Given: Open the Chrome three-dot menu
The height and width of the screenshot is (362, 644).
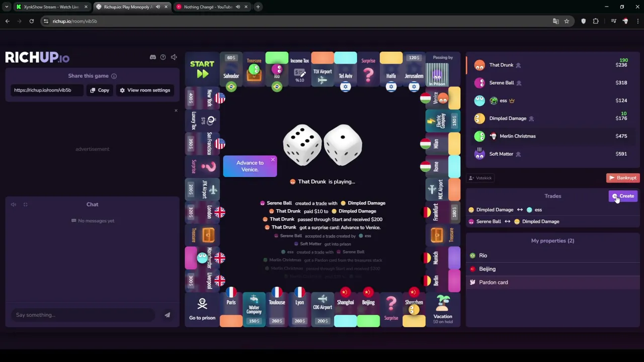Looking at the screenshot, I should (637, 21).
